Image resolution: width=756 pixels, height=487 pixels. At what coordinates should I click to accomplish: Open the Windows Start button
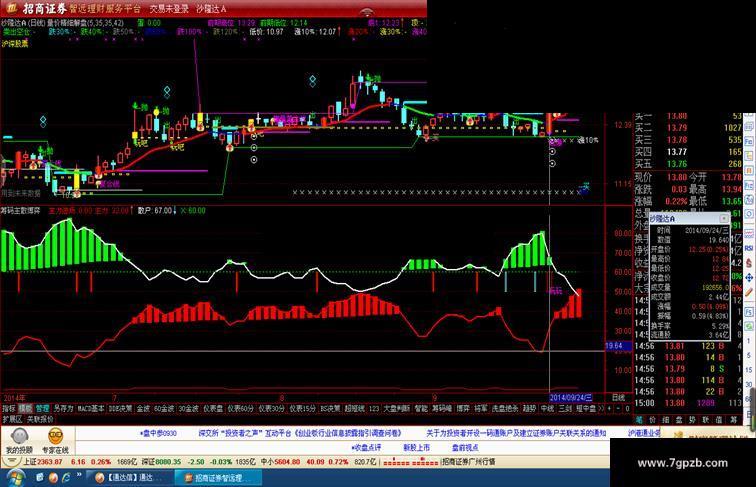14,478
